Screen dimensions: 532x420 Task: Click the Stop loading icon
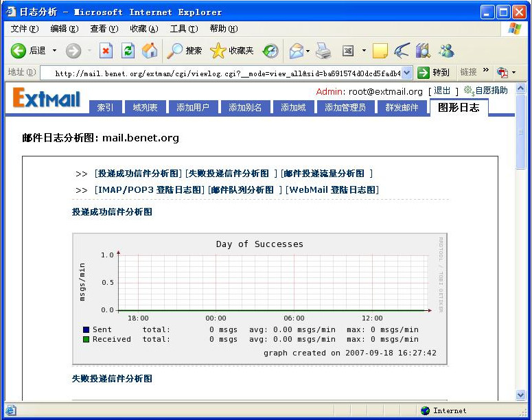pyautogui.click(x=106, y=51)
